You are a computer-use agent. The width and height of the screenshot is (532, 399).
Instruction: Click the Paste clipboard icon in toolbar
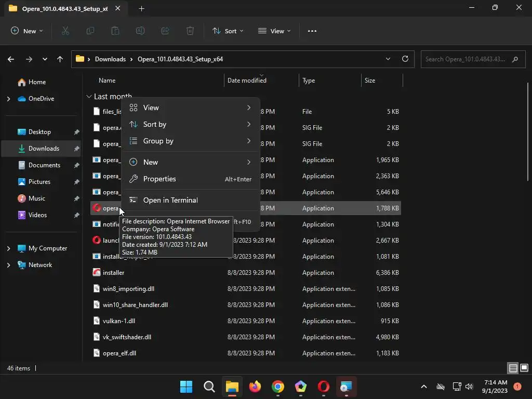115,31
